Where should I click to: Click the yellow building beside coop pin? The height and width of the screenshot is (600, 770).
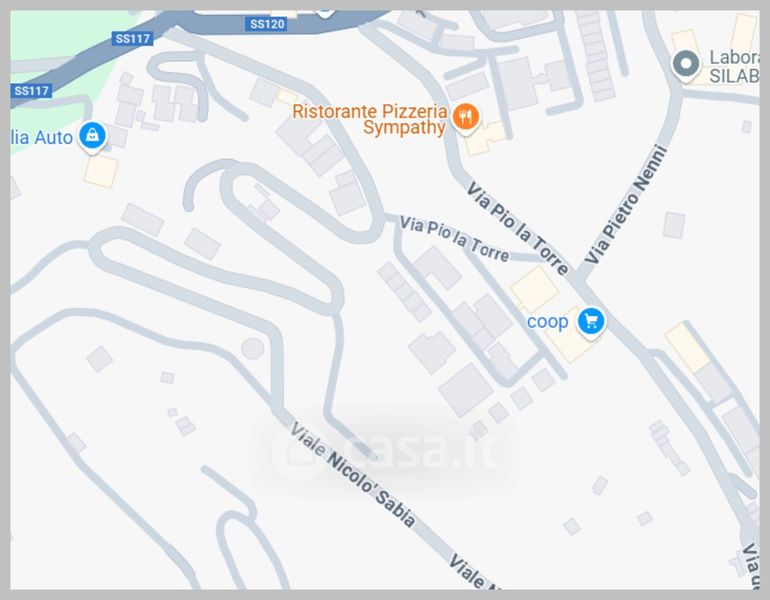(x=534, y=290)
